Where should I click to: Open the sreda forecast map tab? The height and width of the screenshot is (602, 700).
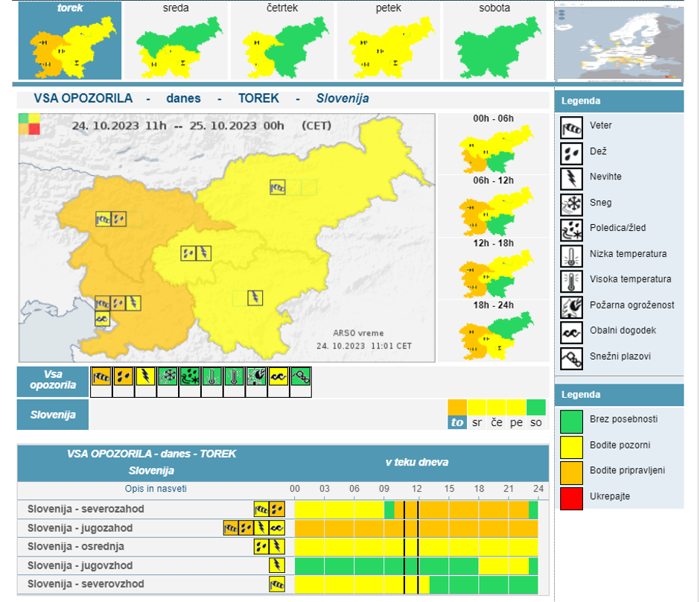pyautogui.click(x=176, y=41)
